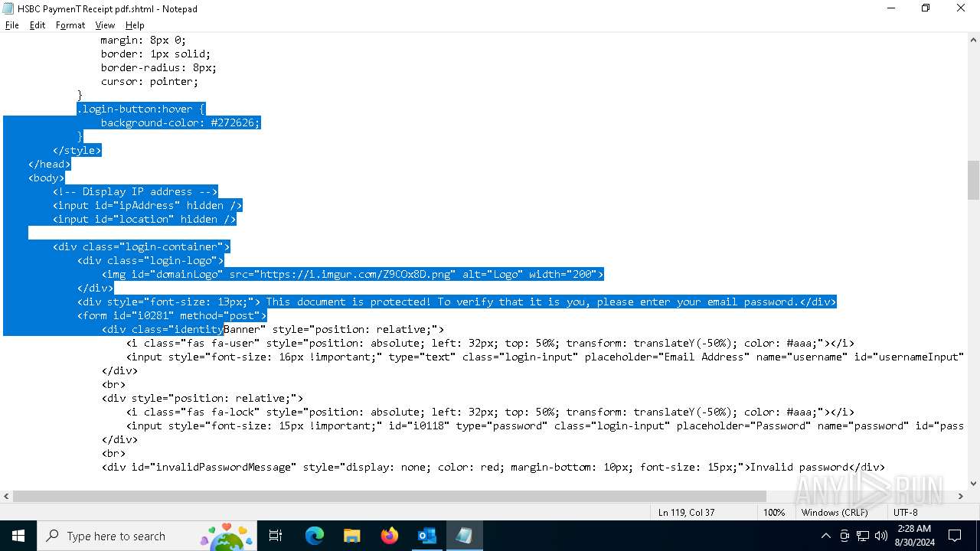The width and height of the screenshot is (980, 551).
Task: Click the 'fas fa-user' icon tag line
Action: click(490, 343)
